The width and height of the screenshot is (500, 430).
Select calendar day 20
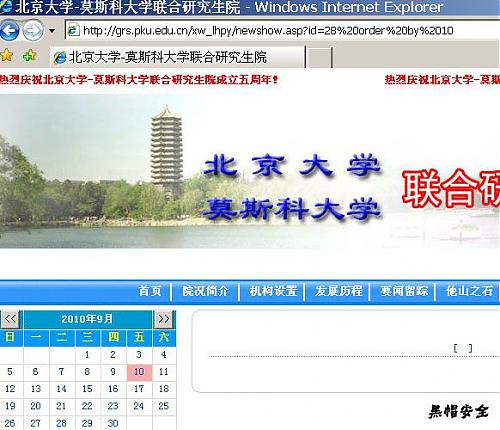(36, 406)
